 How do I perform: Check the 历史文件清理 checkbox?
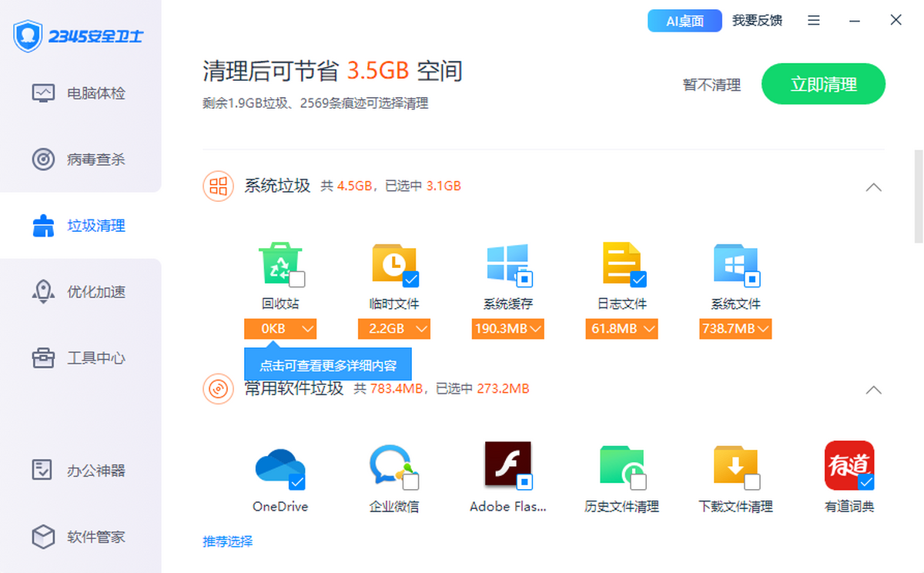[x=638, y=482]
